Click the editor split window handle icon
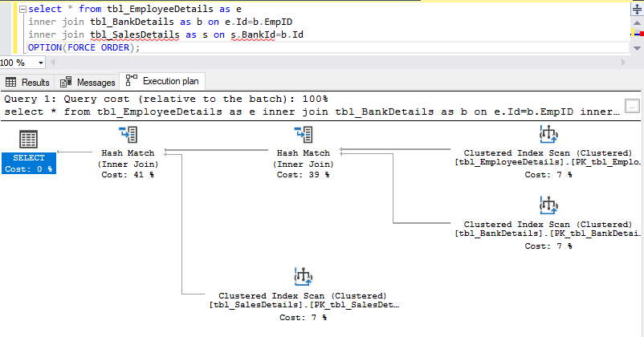Viewport: 644px width, 337px height. tap(637, 9)
